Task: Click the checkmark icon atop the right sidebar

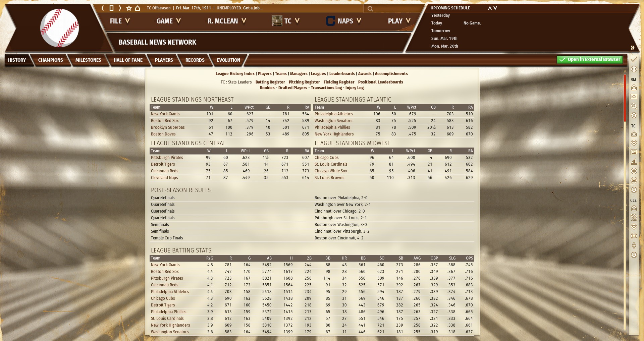Action: point(634,60)
